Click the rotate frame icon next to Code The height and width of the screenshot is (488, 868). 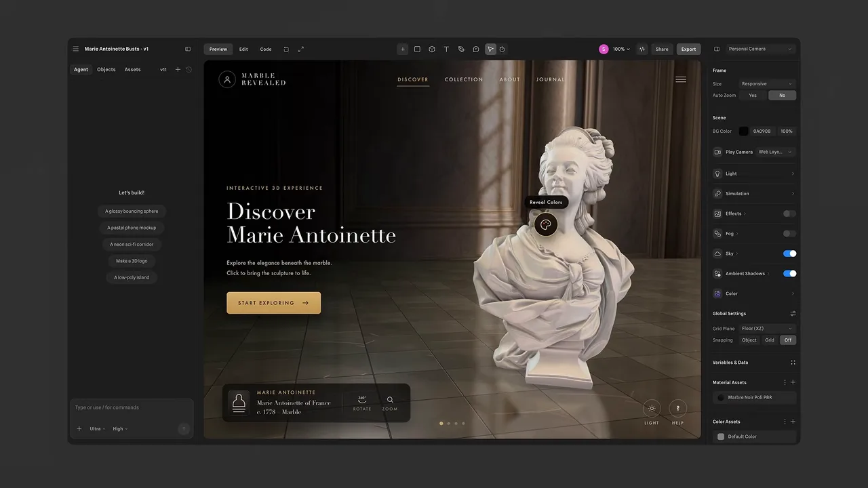[286, 49]
